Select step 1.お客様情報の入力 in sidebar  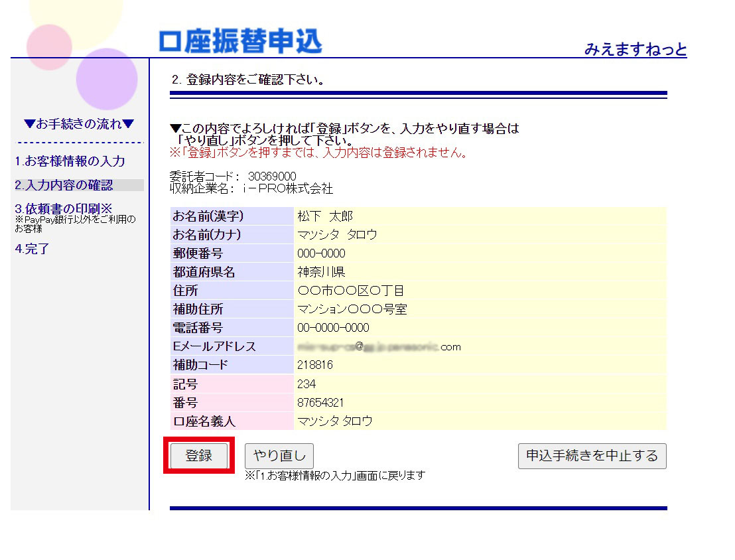click(x=70, y=161)
